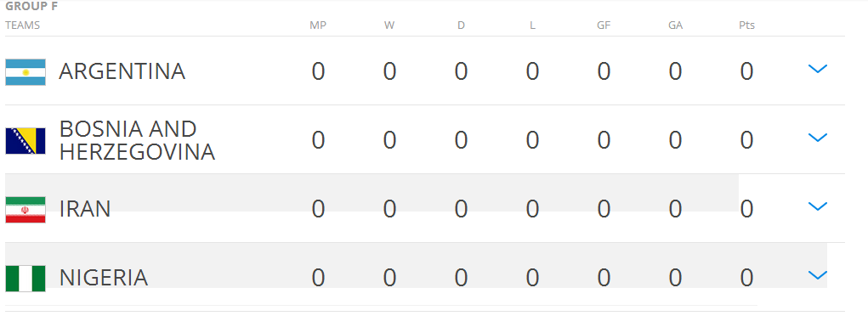Screen dimensions: 868x316
Task: Click the Pts column header
Action: click(746, 25)
